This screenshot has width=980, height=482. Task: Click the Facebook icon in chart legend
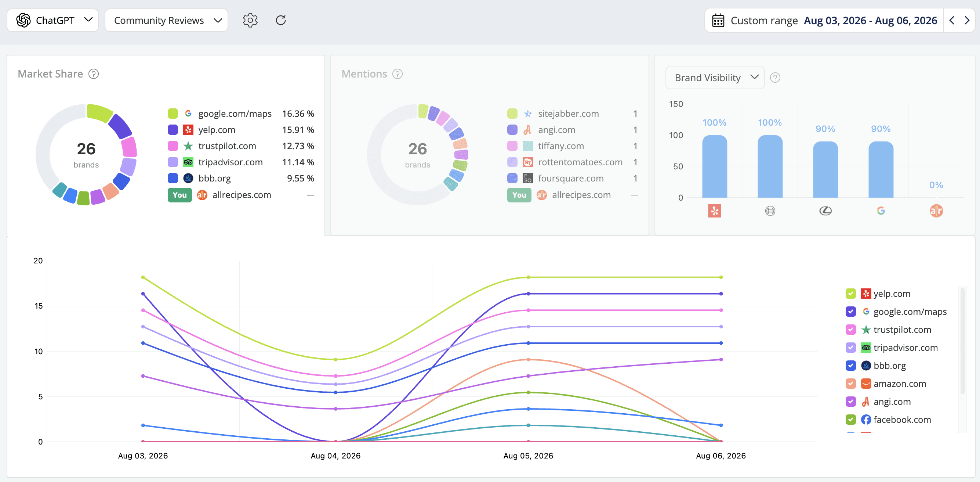(866, 420)
